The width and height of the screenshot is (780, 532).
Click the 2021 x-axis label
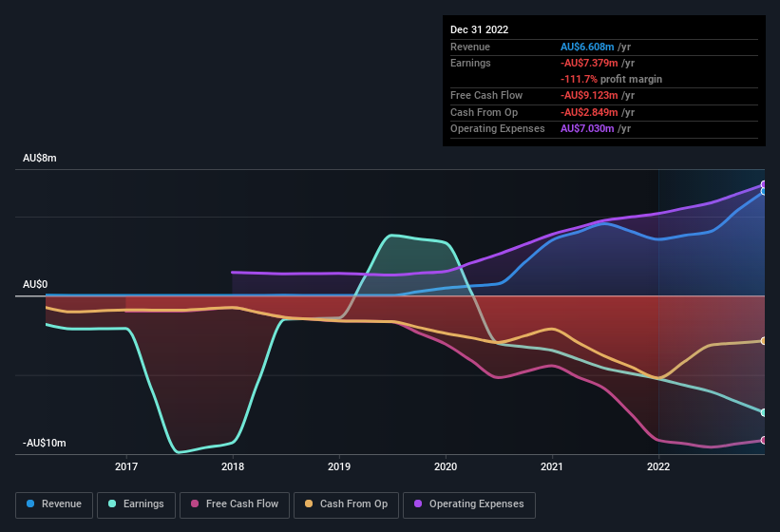click(552, 466)
